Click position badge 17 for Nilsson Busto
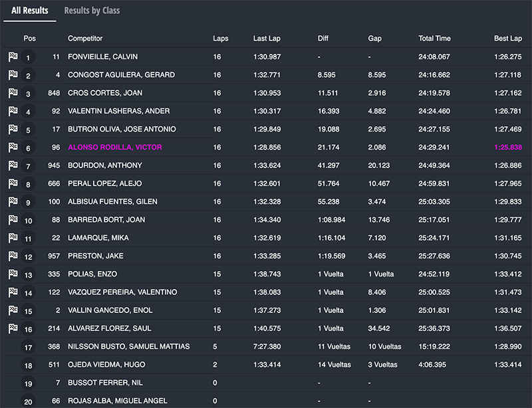This screenshot has height=408, width=532. click(28, 348)
